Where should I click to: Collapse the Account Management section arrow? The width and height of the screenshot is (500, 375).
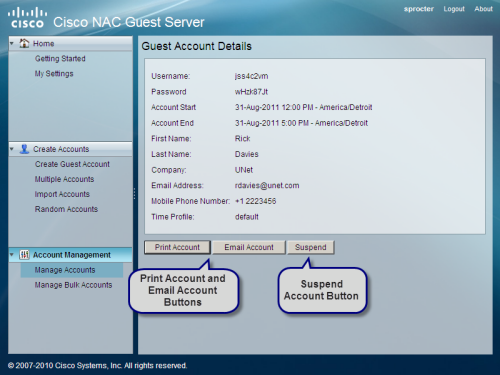12,255
